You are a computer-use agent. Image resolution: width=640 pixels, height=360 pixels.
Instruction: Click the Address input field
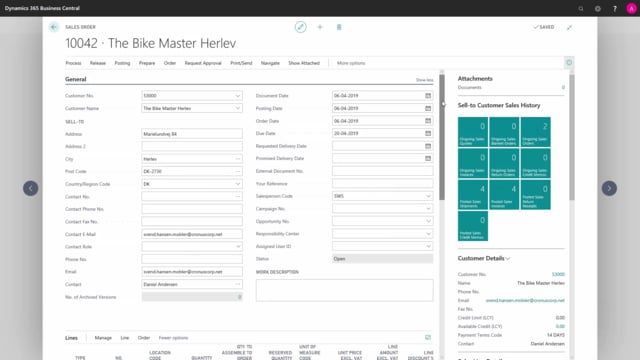(x=192, y=134)
